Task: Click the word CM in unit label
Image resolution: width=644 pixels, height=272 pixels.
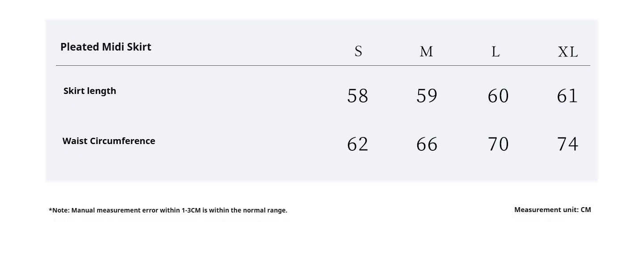Action: coord(586,210)
